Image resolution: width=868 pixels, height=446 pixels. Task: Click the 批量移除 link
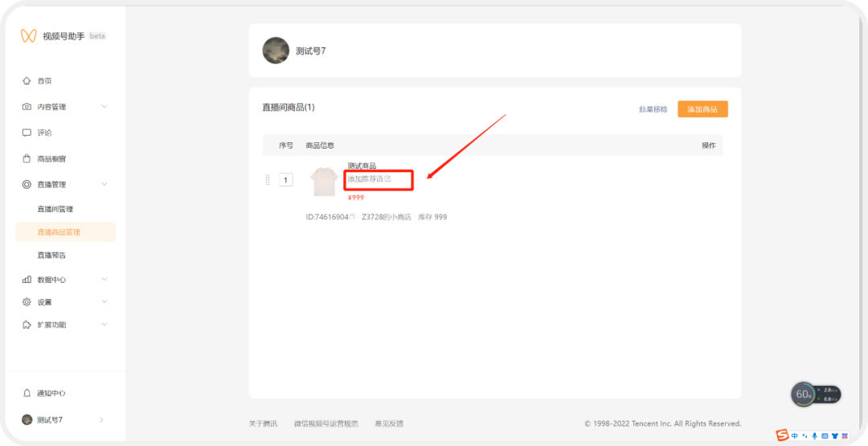653,109
